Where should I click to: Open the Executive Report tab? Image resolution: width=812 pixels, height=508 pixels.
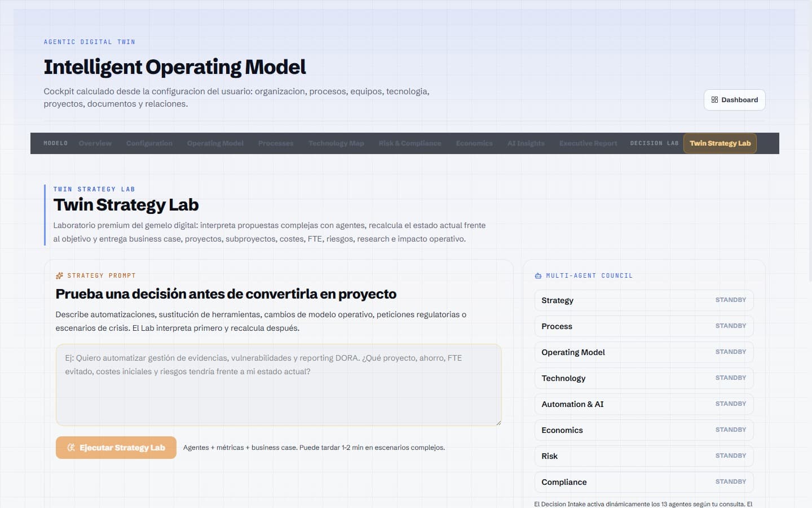point(588,143)
